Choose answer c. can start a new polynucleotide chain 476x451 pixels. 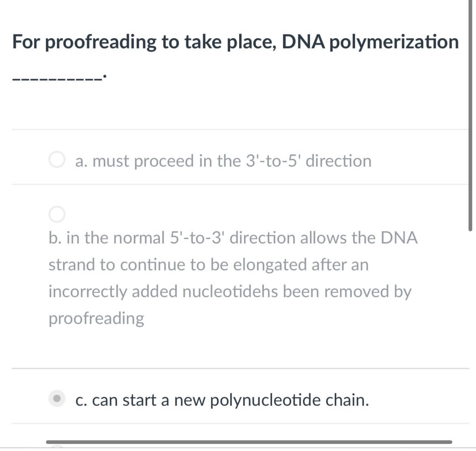click(x=222, y=400)
